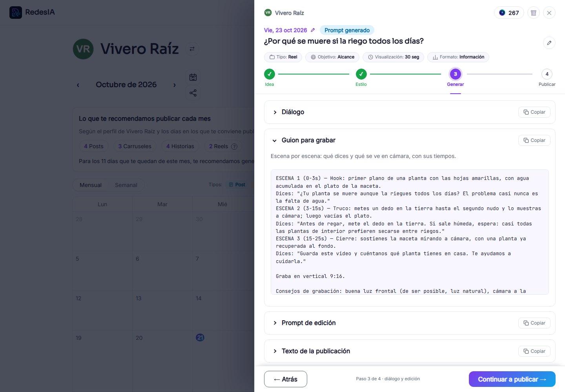Click the help icon beside 2 Reels

click(234, 147)
